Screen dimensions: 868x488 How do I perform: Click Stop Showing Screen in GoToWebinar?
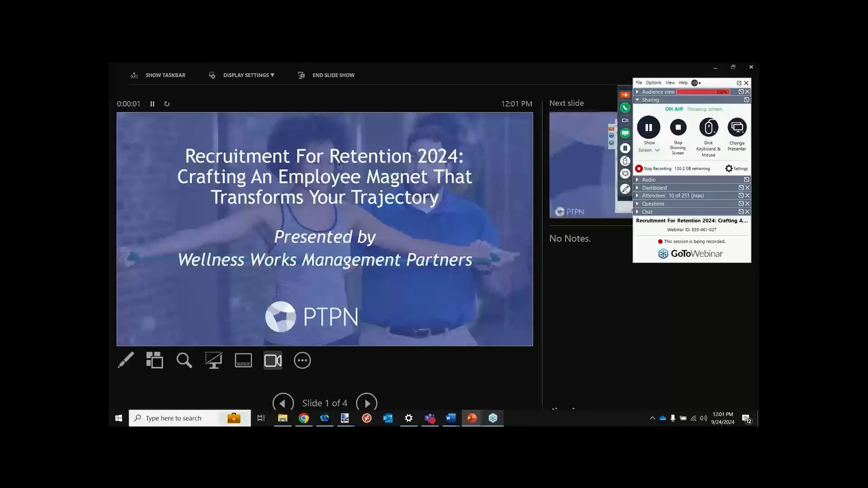pos(678,128)
